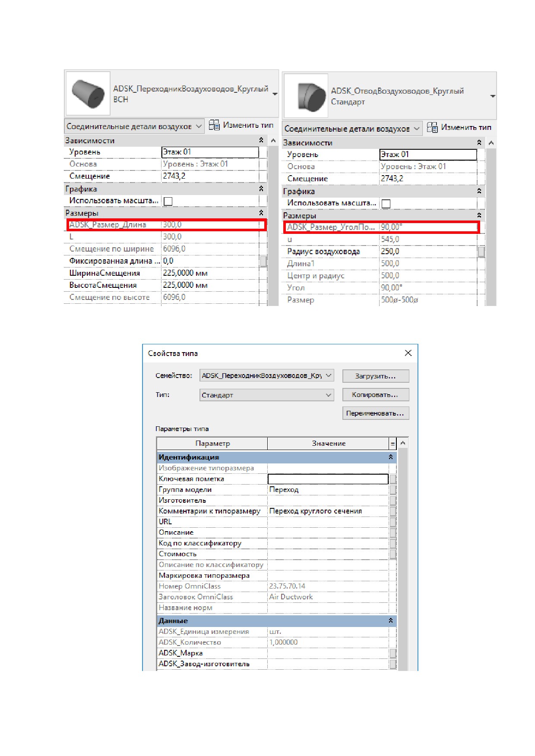
Task: Click the '=' column header
Action: pos(393,444)
